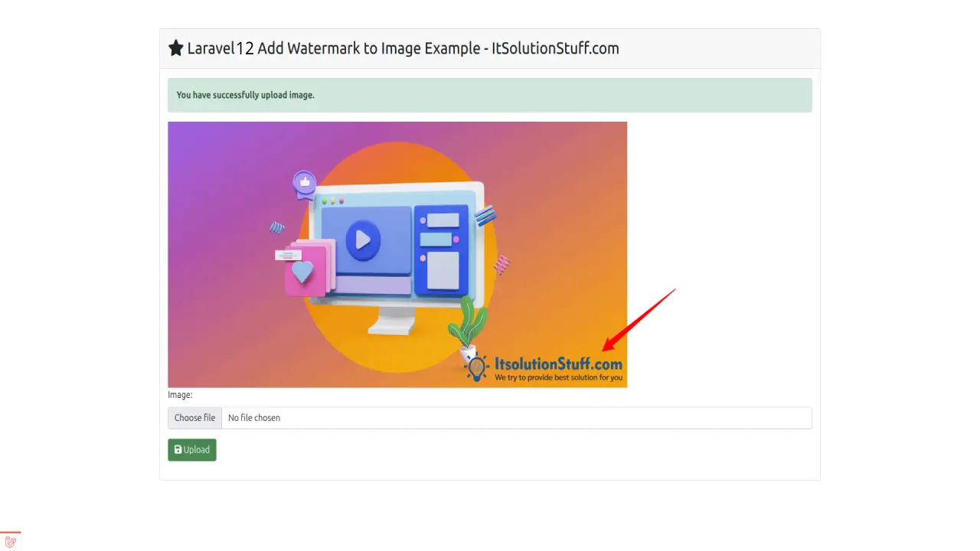
Task: Click the 'No file chosen' file input field
Action: tap(490, 418)
